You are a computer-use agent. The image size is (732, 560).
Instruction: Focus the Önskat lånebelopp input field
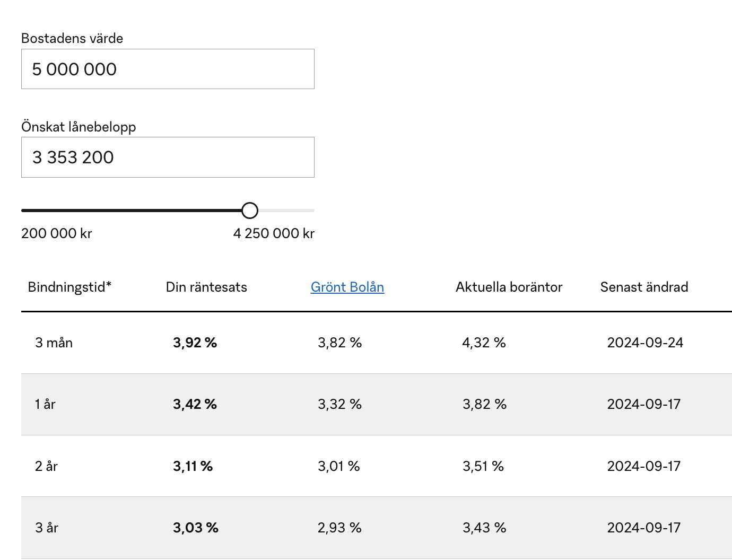pyautogui.click(x=168, y=157)
